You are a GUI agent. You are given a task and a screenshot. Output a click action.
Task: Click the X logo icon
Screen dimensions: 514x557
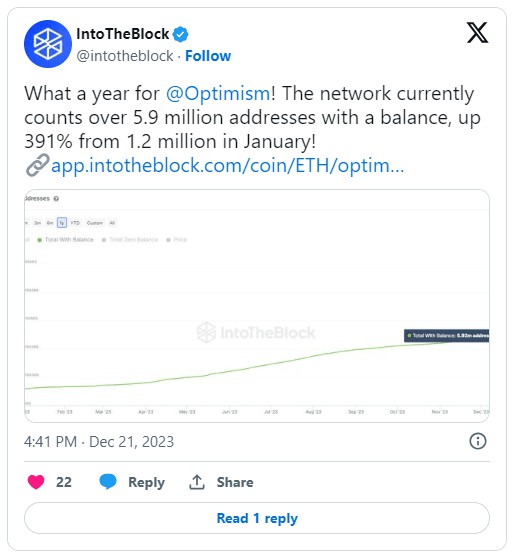pyautogui.click(x=477, y=33)
